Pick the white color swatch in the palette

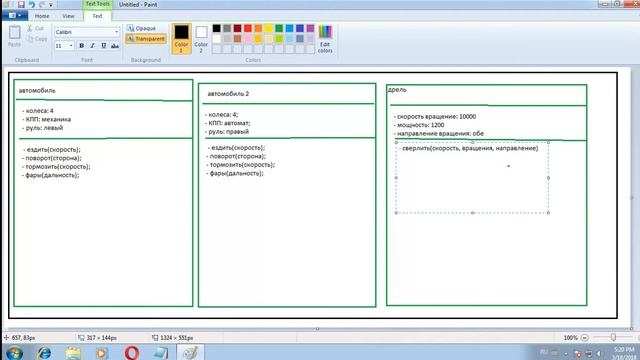coord(217,39)
